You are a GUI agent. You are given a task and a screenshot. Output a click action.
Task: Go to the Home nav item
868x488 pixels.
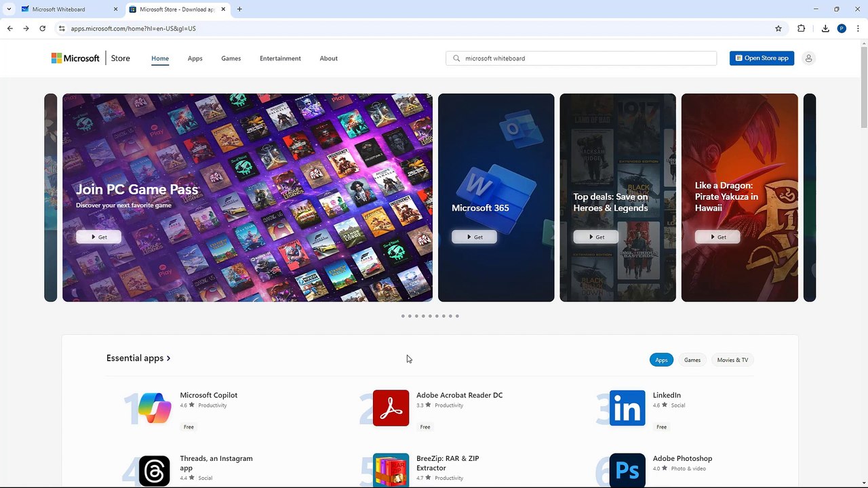pyautogui.click(x=160, y=58)
